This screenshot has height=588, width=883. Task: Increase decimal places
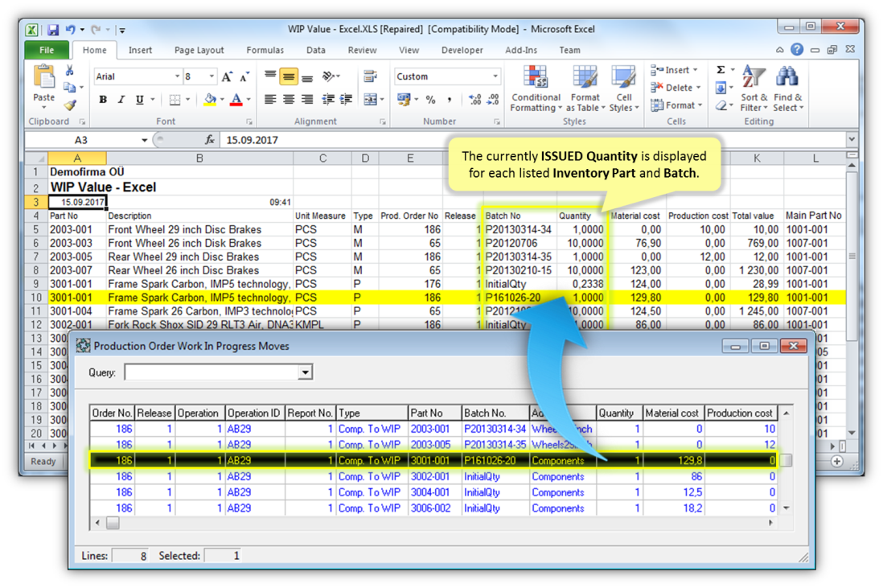coord(475,100)
